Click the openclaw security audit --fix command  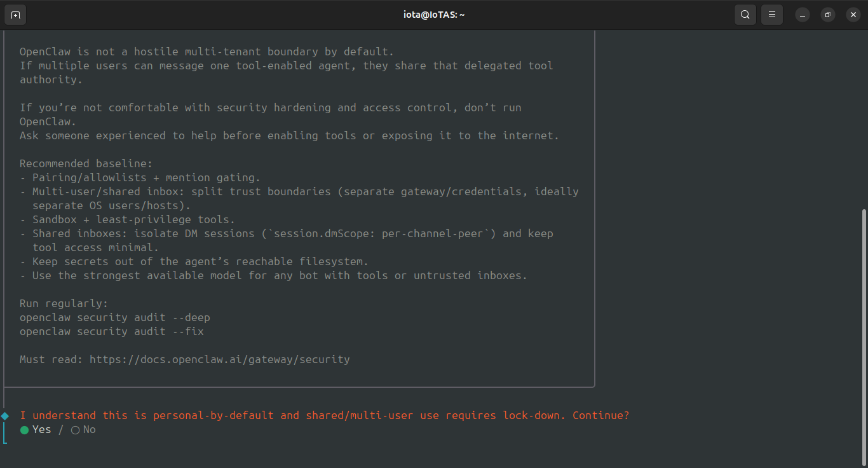[111, 331]
